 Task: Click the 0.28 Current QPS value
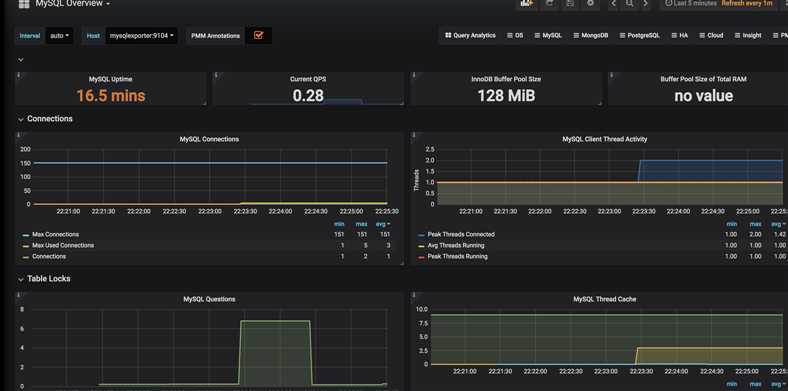coord(308,95)
